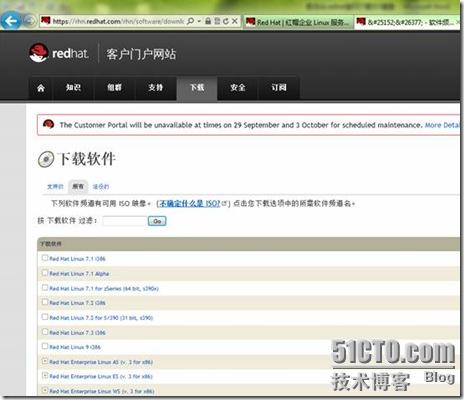The width and height of the screenshot is (464, 400).
Task: Toggle the box beside Red Hat Linux 7.1 i386
Action: point(45,258)
